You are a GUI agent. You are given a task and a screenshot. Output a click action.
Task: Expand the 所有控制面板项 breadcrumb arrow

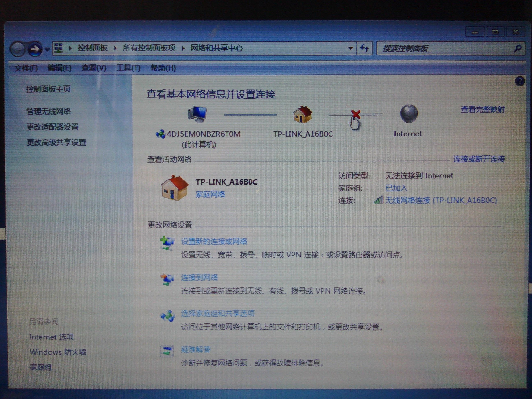tap(183, 48)
